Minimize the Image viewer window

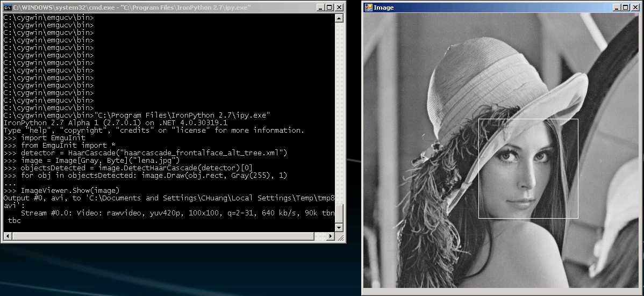pos(617,8)
